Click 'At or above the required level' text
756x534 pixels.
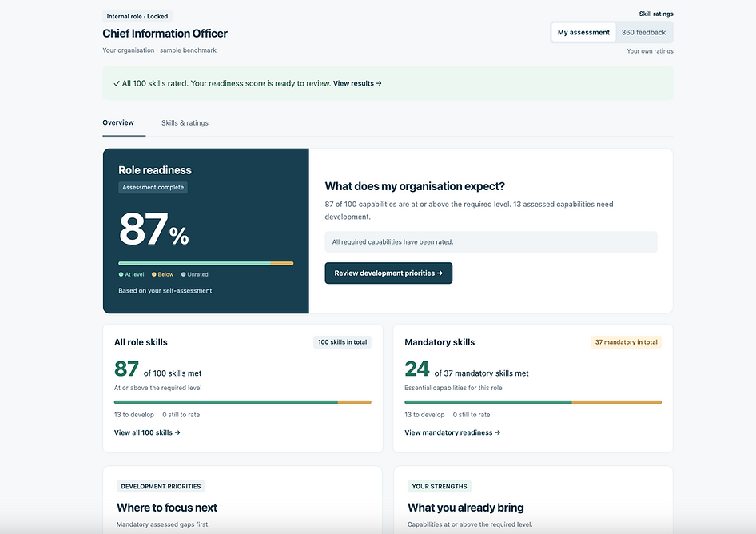[x=157, y=388]
